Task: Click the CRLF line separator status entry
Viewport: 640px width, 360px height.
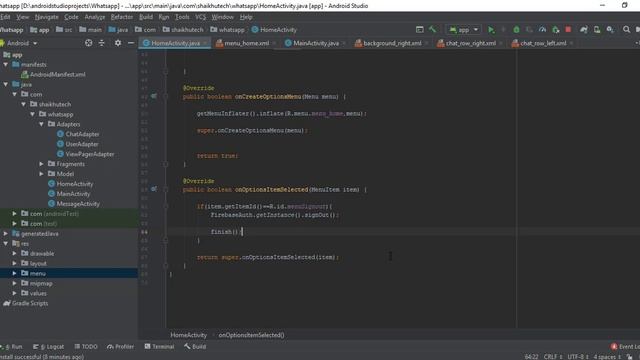Action: tap(553, 357)
